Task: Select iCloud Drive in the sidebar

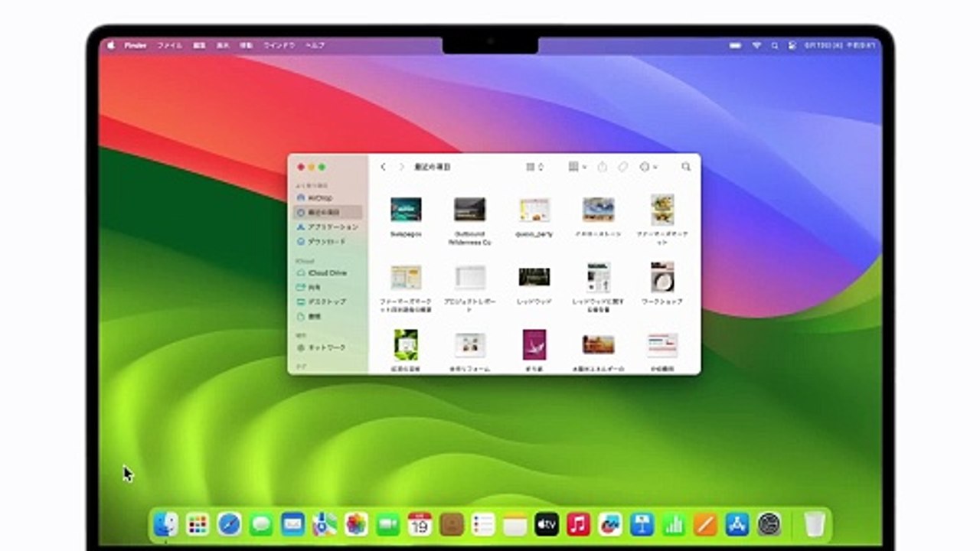Action: click(x=328, y=273)
